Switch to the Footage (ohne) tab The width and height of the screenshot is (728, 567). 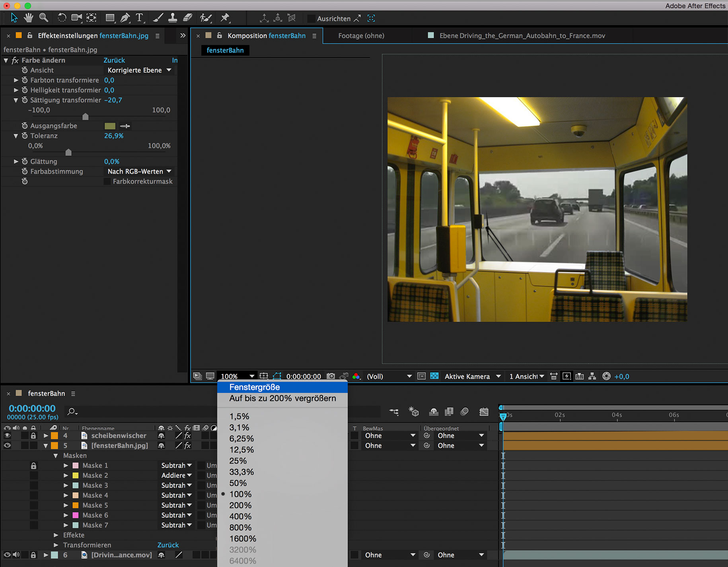click(361, 36)
